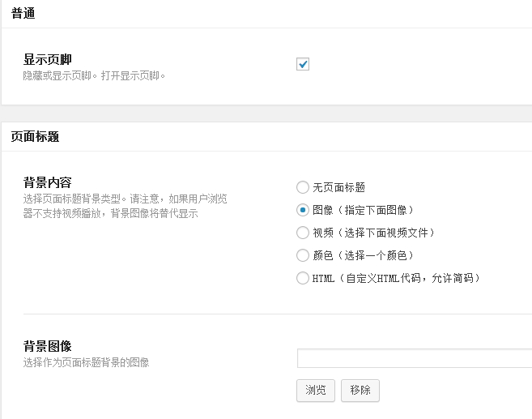This screenshot has height=419, width=532.
Task: Click the 显示页脚 option title
Action: pyautogui.click(x=48, y=59)
